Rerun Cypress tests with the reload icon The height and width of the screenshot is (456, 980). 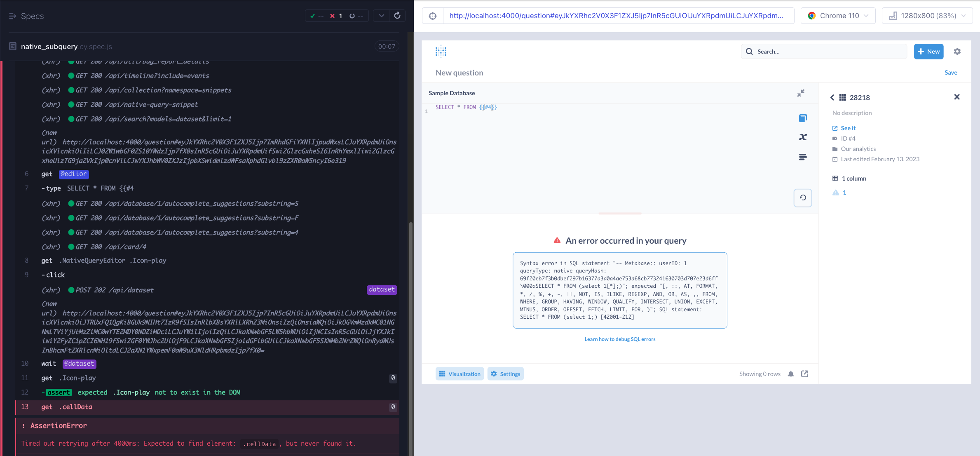pyautogui.click(x=397, y=16)
